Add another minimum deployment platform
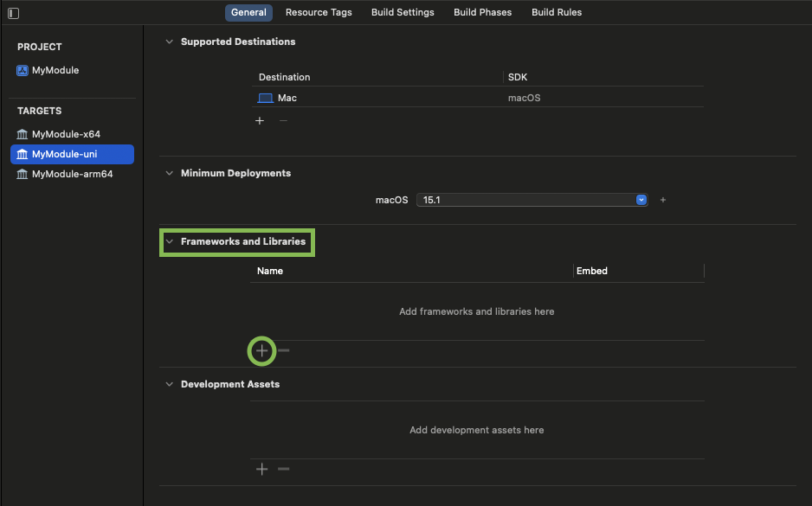The image size is (812, 506). [663, 200]
